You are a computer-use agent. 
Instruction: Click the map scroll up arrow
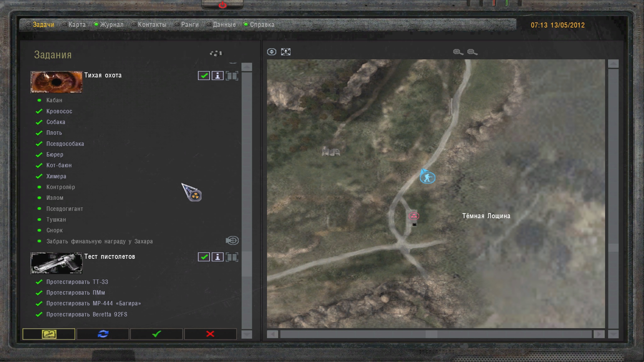point(613,64)
